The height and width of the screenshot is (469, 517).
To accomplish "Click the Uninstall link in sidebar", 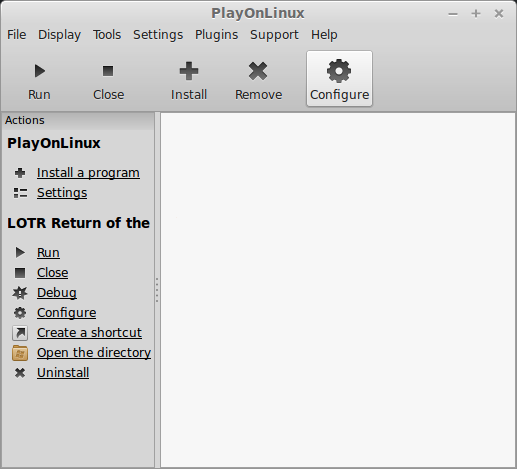I will pyautogui.click(x=63, y=373).
